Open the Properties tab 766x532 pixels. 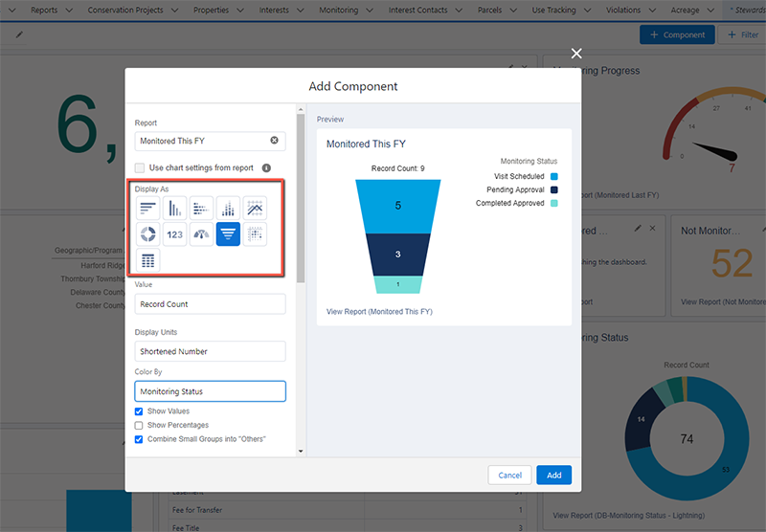click(211, 11)
